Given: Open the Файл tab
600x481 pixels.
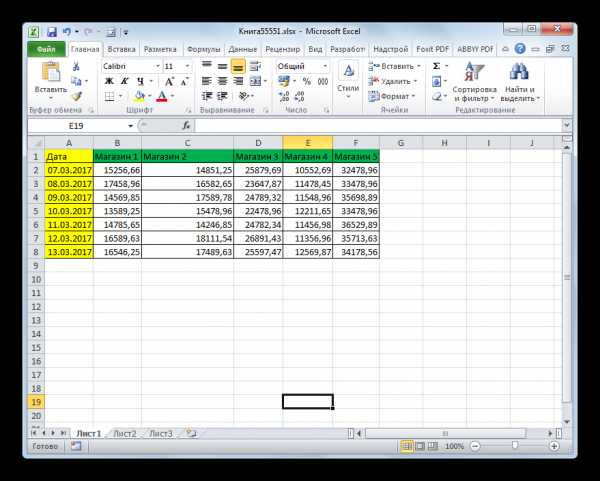Looking at the screenshot, I should pos(46,49).
